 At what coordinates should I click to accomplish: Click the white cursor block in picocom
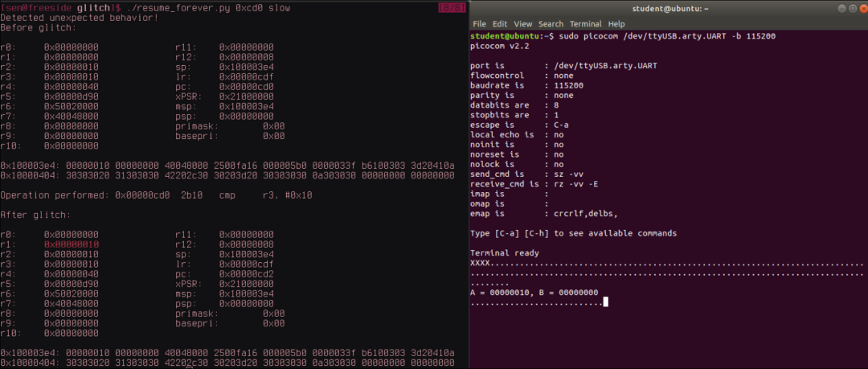pos(606,302)
